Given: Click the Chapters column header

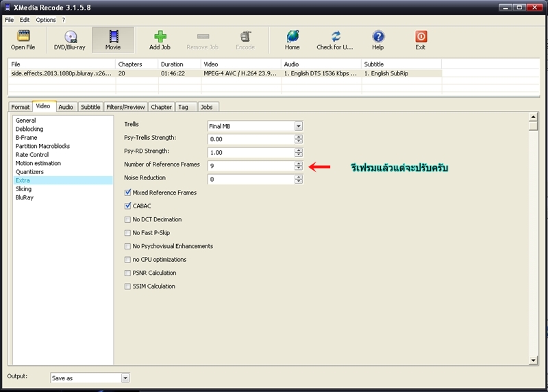Looking at the screenshot, I should (136, 64).
